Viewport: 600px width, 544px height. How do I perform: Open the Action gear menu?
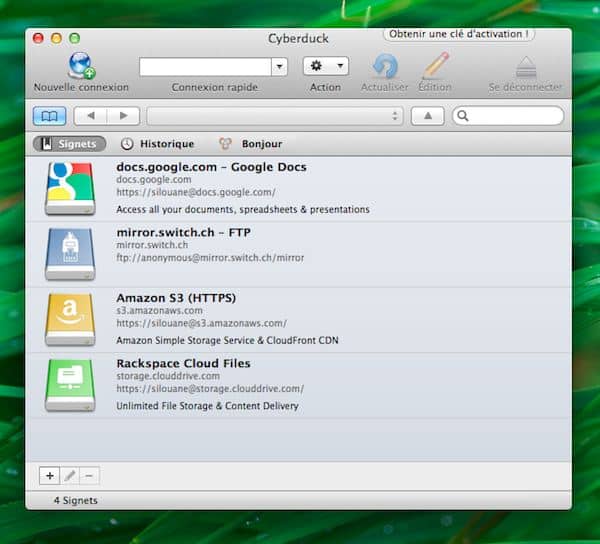point(326,66)
